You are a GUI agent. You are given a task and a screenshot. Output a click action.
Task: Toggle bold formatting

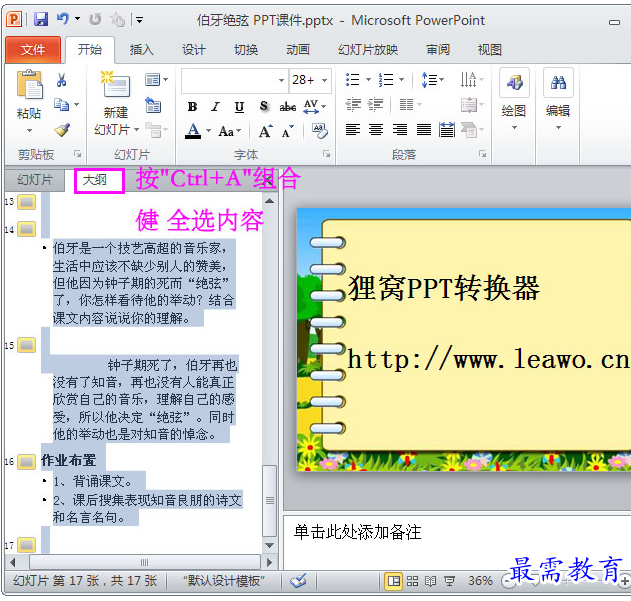click(x=192, y=107)
